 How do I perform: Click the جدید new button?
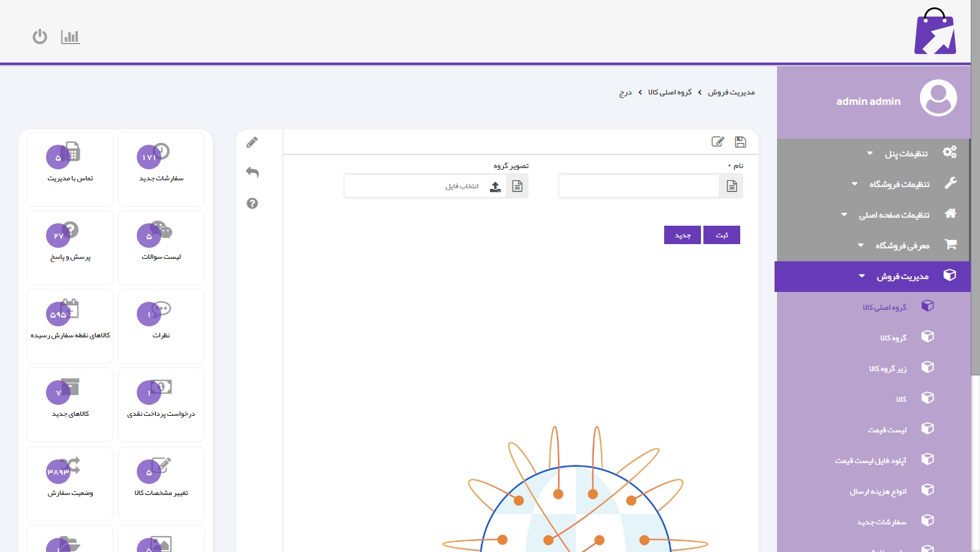coord(683,235)
